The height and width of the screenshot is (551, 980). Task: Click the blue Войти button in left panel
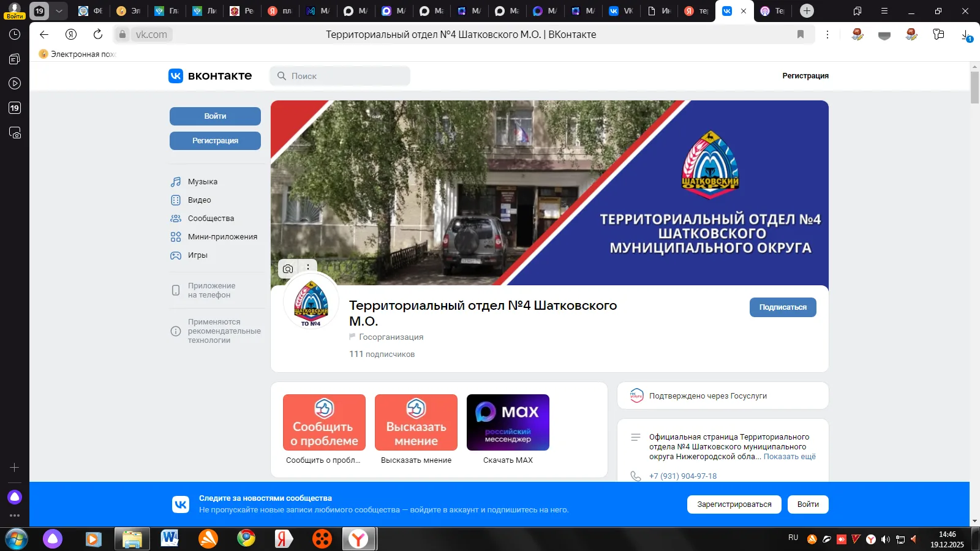[215, 116]
